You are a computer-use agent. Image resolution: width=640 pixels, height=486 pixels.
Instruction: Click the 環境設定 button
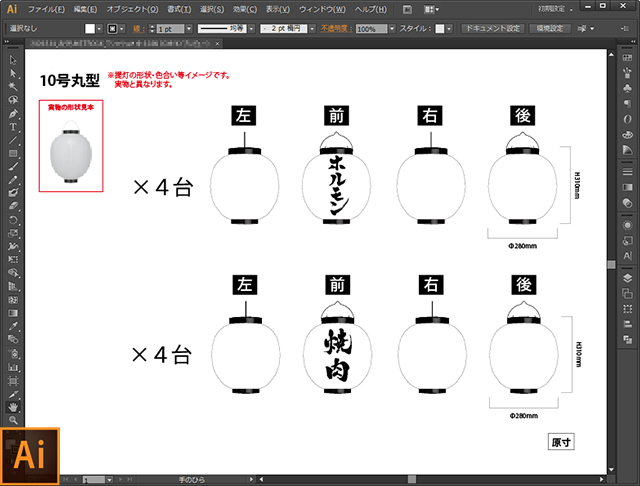pos(549,29)
